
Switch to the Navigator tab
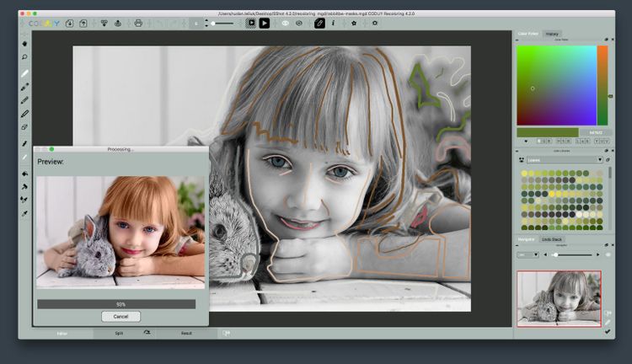[527, 239]
